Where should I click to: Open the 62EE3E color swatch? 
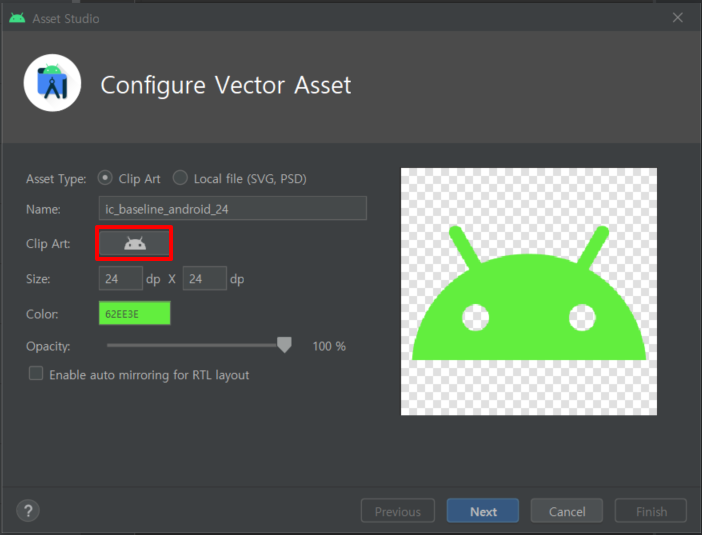(134, 313)
